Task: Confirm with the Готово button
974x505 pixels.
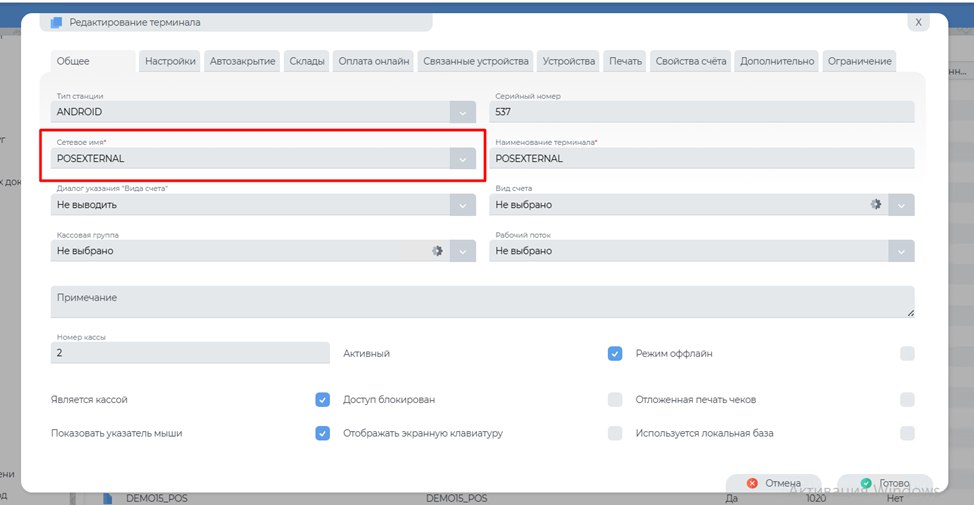Action: point(884,483)
